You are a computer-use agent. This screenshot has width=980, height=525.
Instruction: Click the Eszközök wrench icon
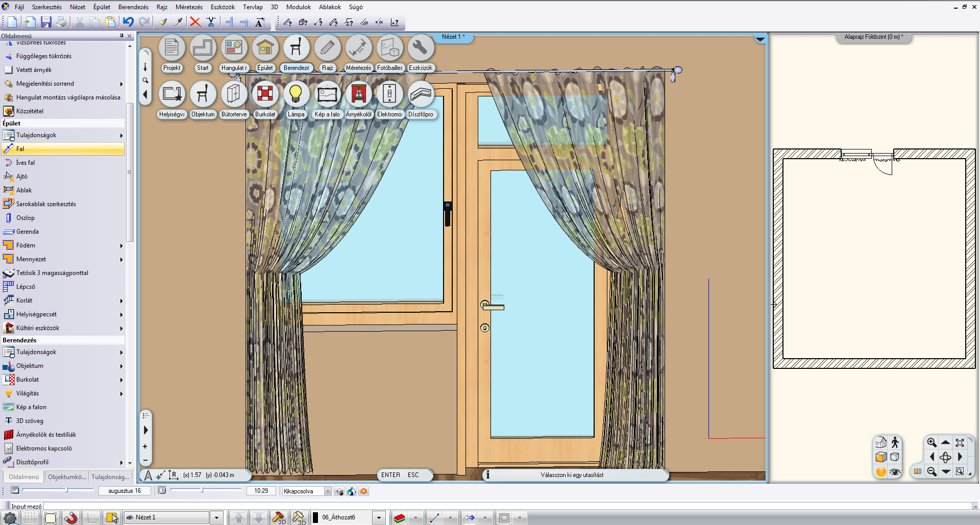420,48
